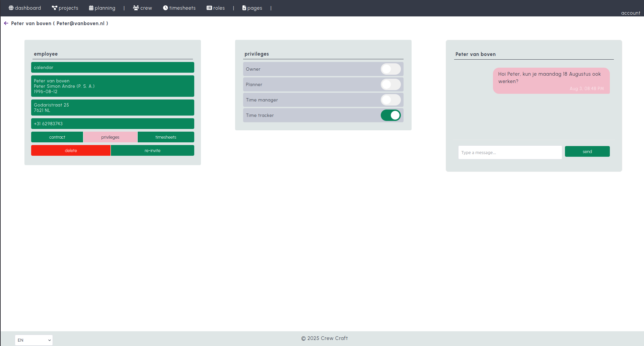This screenshot has height=346, width=644.
Task: Disable the Time tracker privilege
Action: coord(390,115)
